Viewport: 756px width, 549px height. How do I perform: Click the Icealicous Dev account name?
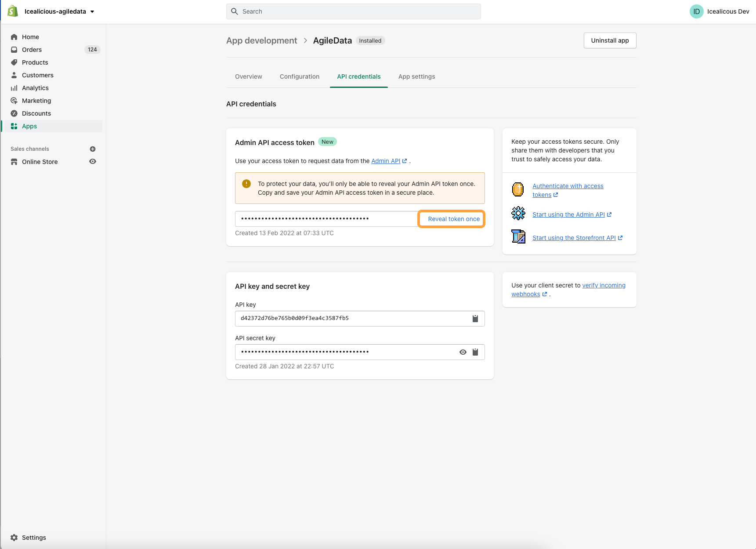click(x=728, y=11)
